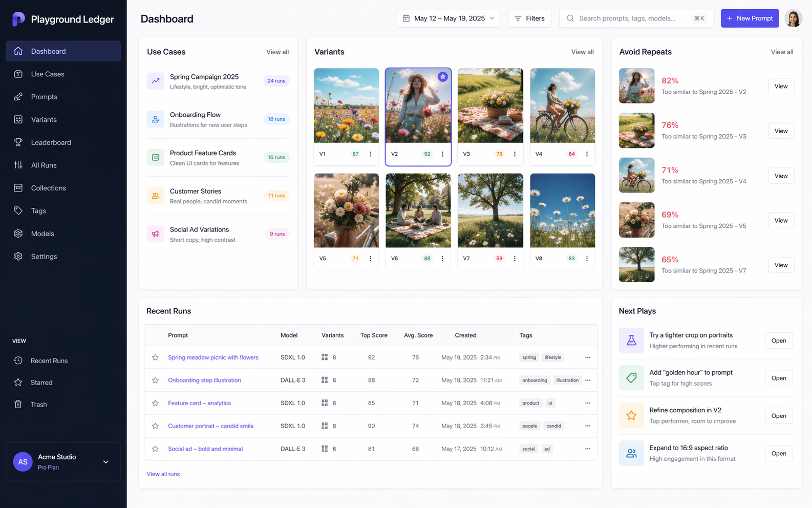Toggle the favorite star badge on V2 variant
The image size is (812, 508).
click(x=443, y=77)
